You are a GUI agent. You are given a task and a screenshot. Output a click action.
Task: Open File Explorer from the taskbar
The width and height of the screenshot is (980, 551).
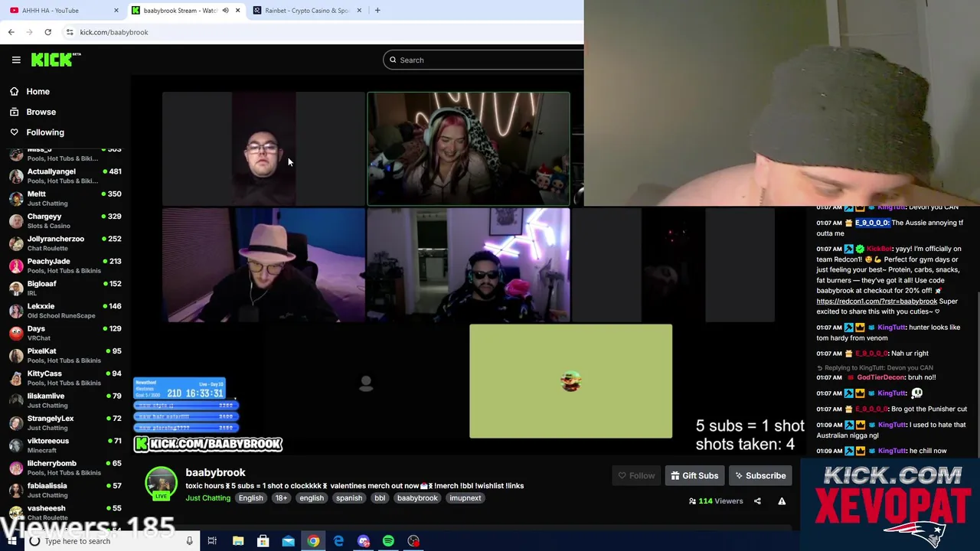pos(238,541)
